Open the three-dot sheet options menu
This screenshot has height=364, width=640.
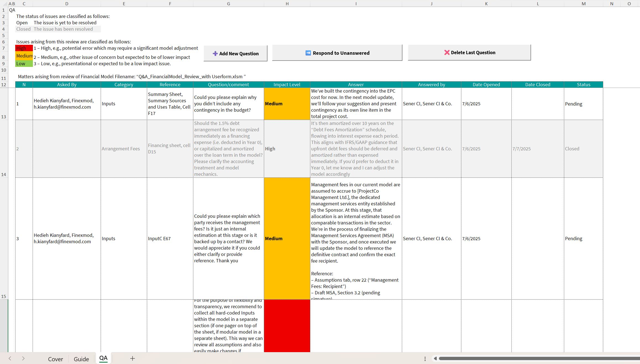tap(425, 359)
